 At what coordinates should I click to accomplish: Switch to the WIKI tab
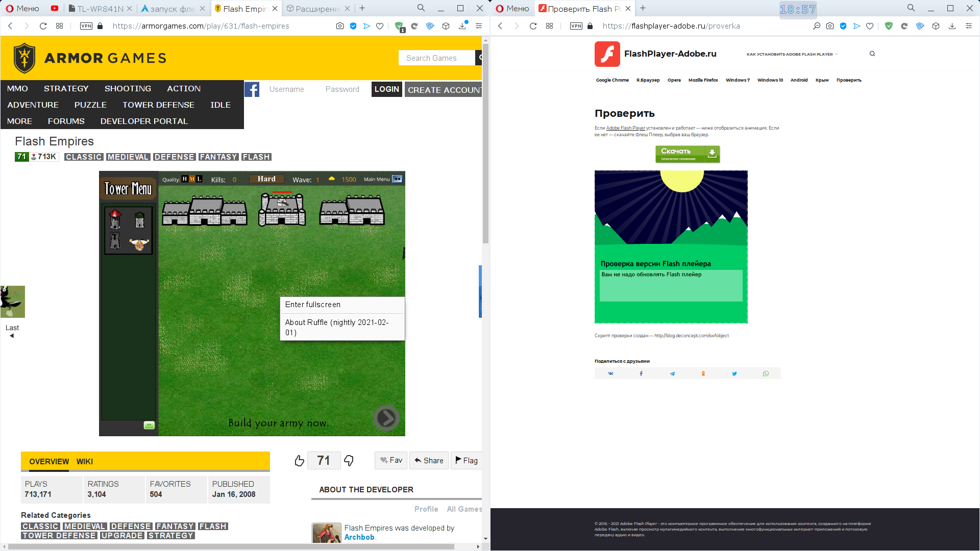tap(85, 461)
